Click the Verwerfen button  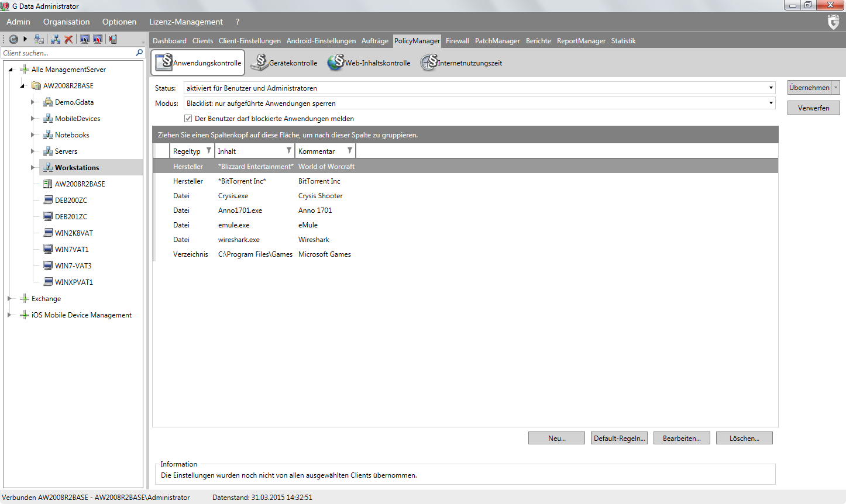[813, 108]
